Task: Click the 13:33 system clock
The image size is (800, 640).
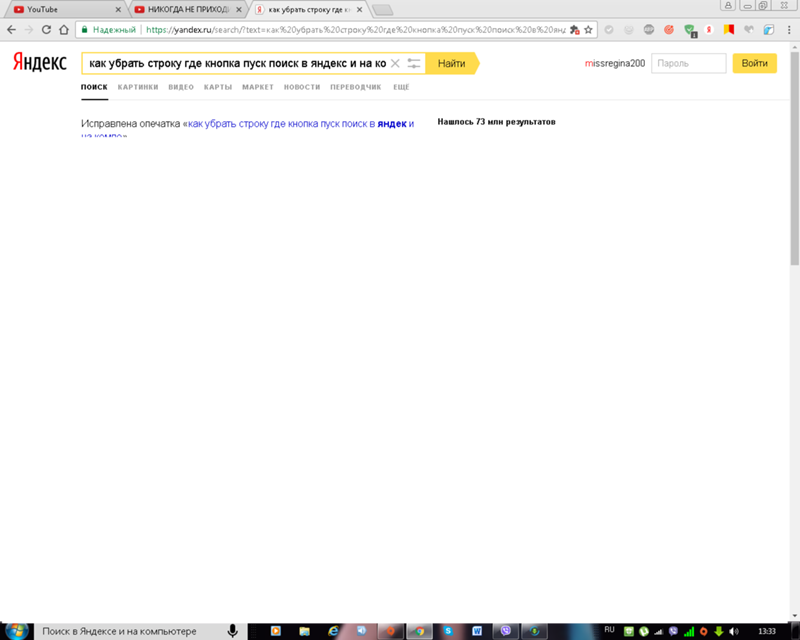Action: (x=767, y=631)
